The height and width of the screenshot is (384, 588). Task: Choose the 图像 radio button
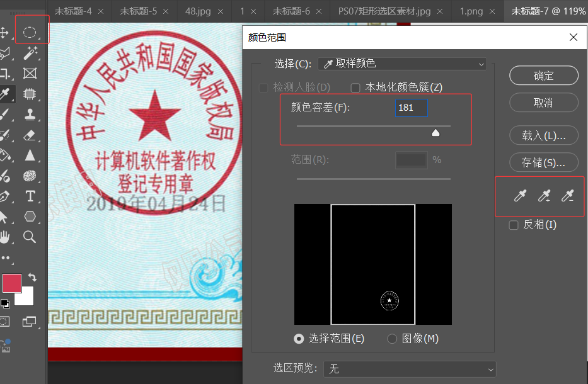392,339
